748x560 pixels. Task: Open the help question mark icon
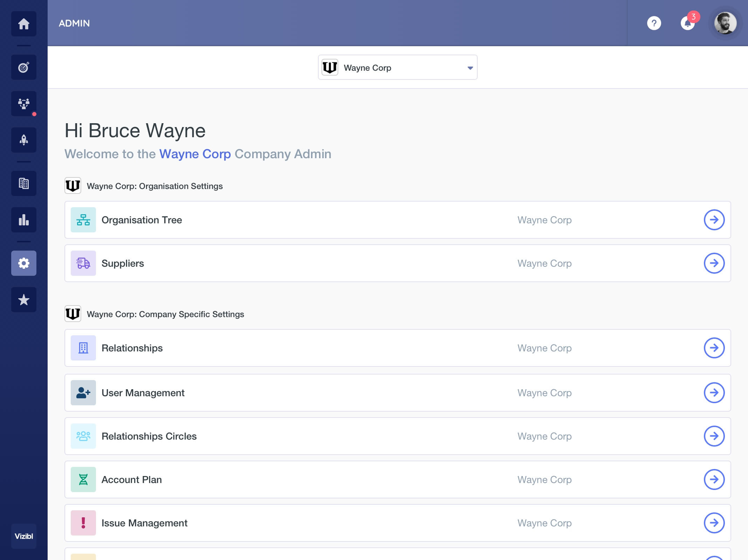point(654,23)
